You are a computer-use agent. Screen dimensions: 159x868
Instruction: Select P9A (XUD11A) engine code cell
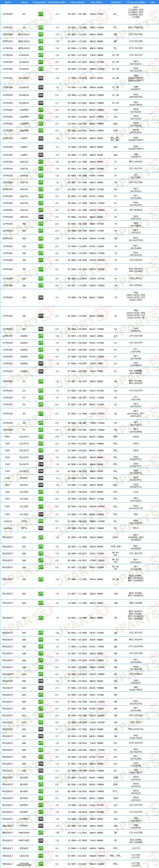136,729
